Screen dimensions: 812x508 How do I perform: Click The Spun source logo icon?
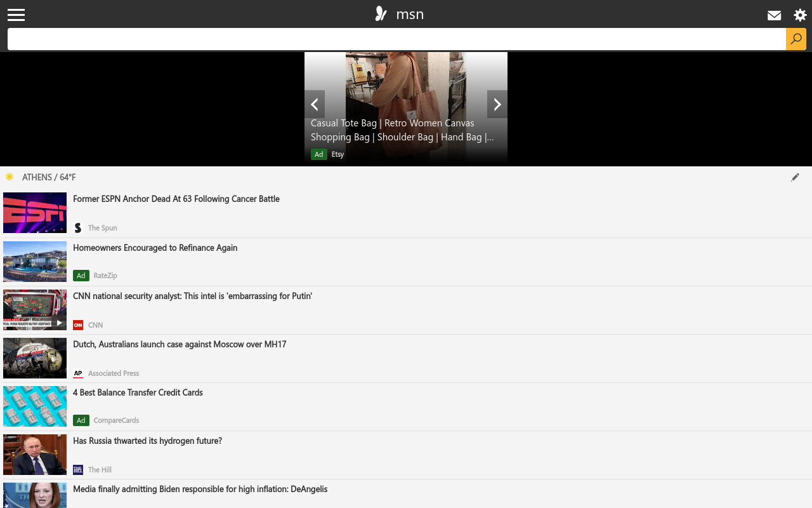(78, 227)
